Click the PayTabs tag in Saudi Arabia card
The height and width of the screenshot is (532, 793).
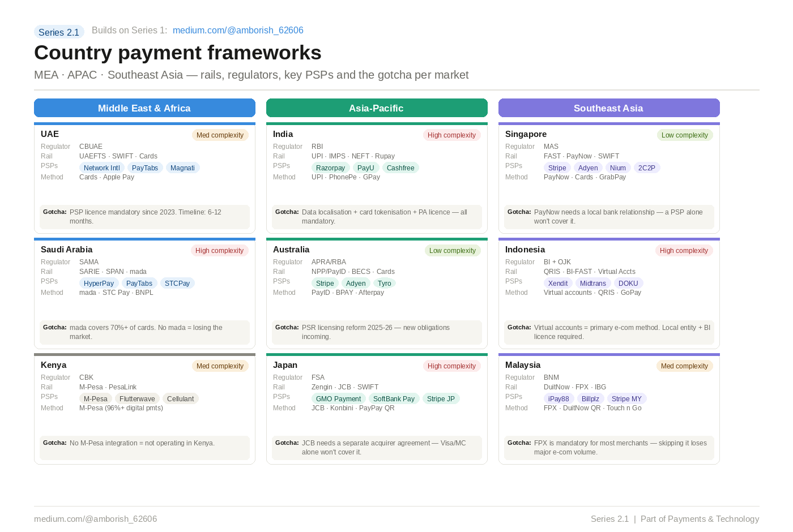pos(139,284)
